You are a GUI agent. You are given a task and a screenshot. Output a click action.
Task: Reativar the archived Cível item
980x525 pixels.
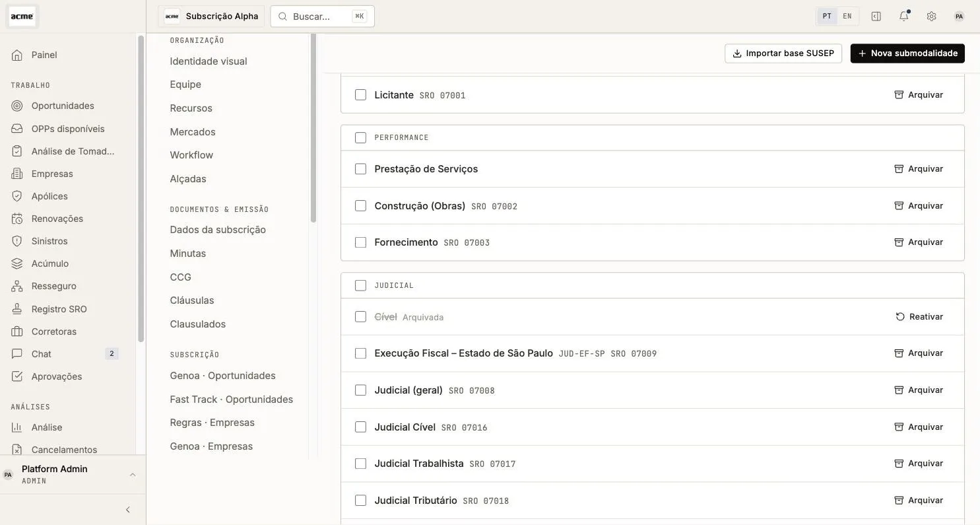[x=919, y=317]
